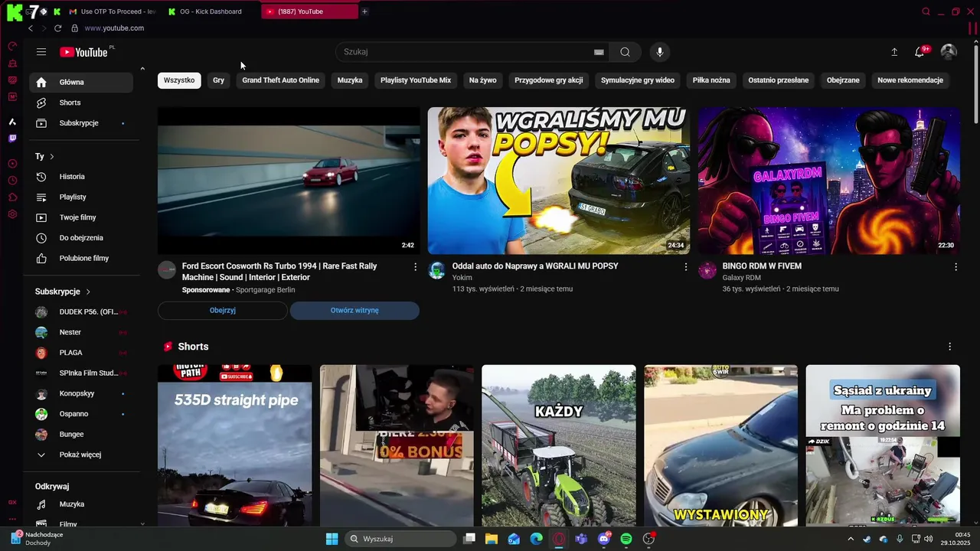Click Yokim channel avatar
980x551 pixels.
(x=437, y=270)
